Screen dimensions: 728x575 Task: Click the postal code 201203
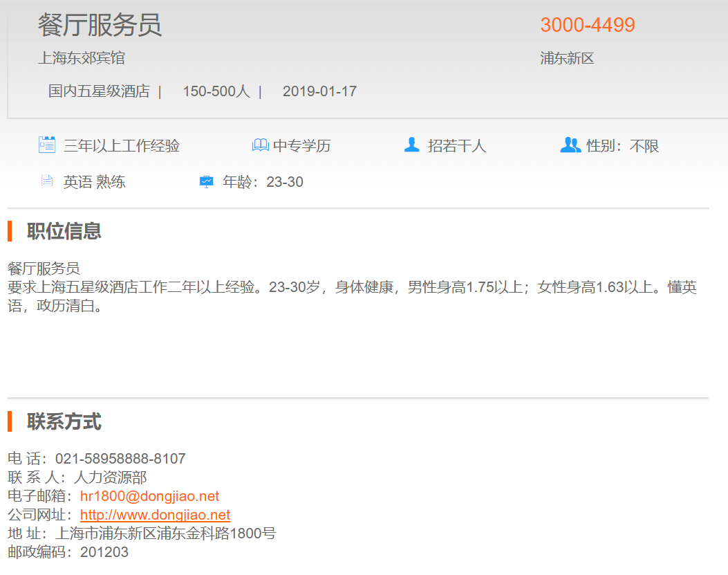[104, 552]
